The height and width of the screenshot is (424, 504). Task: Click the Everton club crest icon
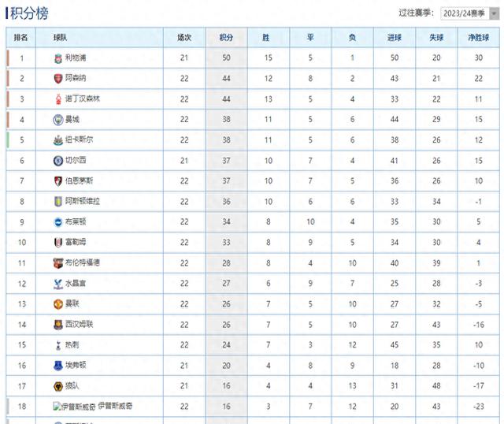point(58,366)
